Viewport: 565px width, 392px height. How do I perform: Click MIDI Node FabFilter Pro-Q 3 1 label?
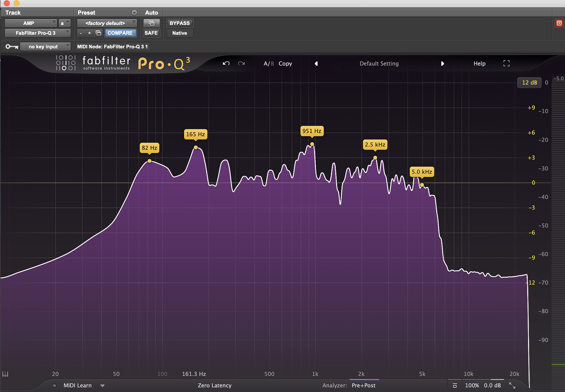click(x=113, y=46)
